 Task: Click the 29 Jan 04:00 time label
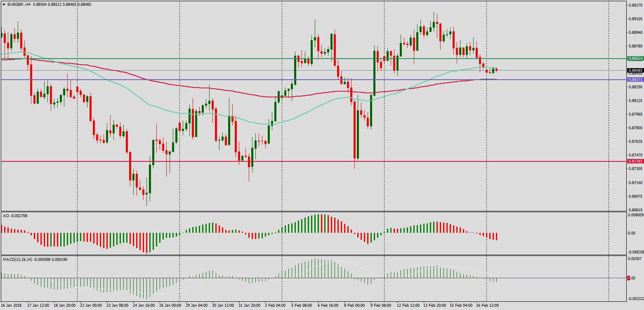click(x=196, y=305)
